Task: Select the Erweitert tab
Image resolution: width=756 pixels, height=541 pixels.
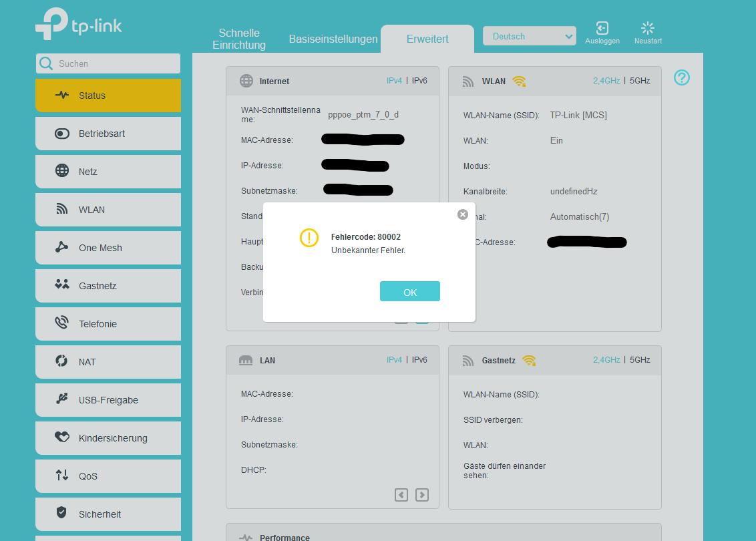Action: pyautogui.click(x=427, y=39)
